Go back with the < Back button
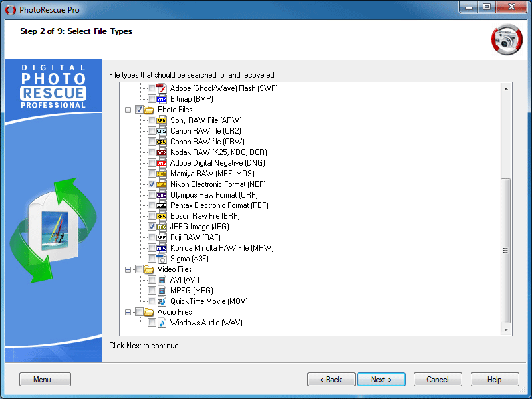Viewport: 532px width, 399px height. [331, 379]
